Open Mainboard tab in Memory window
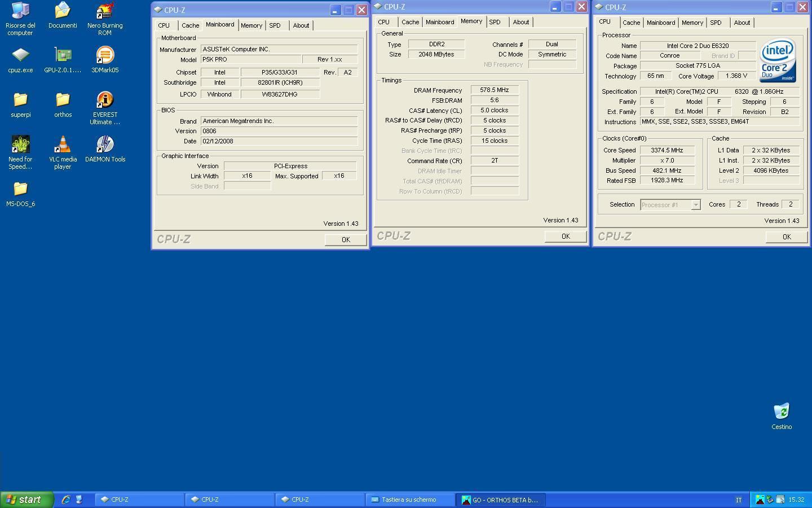The height and width of the screenshot is (508, 812). coord(440,22)
